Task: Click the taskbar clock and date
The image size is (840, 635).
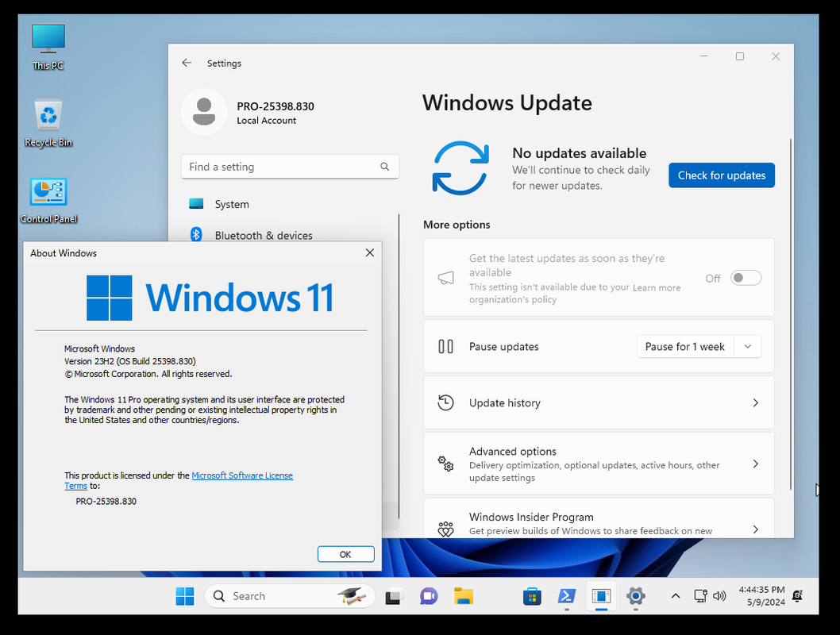Action: pyautogui.click(x=761, y=596)
